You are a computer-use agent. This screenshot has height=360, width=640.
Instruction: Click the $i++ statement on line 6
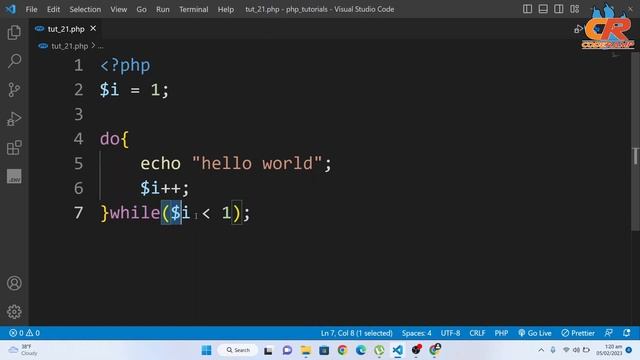(165, 188)
